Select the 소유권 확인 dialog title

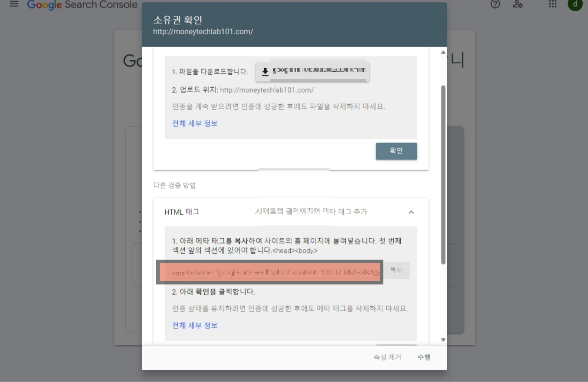(x=178, y=20)
